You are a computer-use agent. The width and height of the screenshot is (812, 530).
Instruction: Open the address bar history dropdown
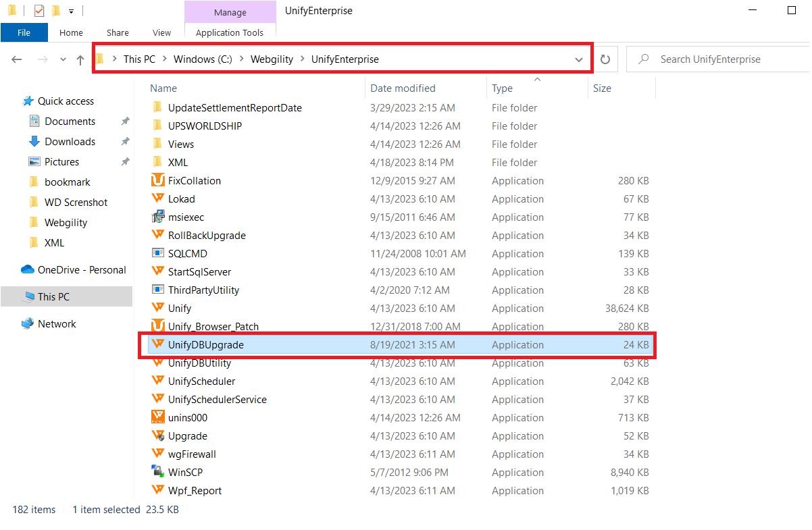(x=579, y=59)
